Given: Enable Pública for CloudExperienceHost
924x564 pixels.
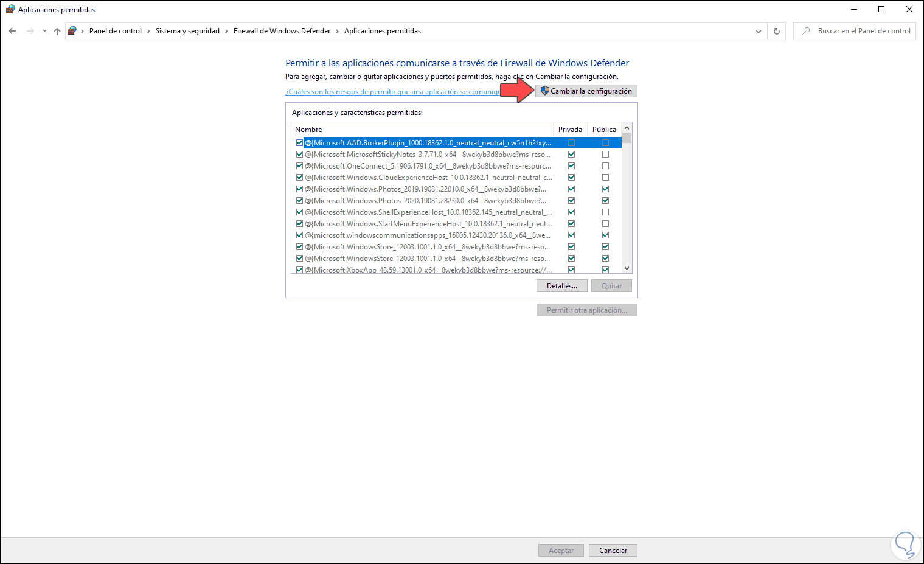Looking at the screenshot, I should click(x=605, y=178).
